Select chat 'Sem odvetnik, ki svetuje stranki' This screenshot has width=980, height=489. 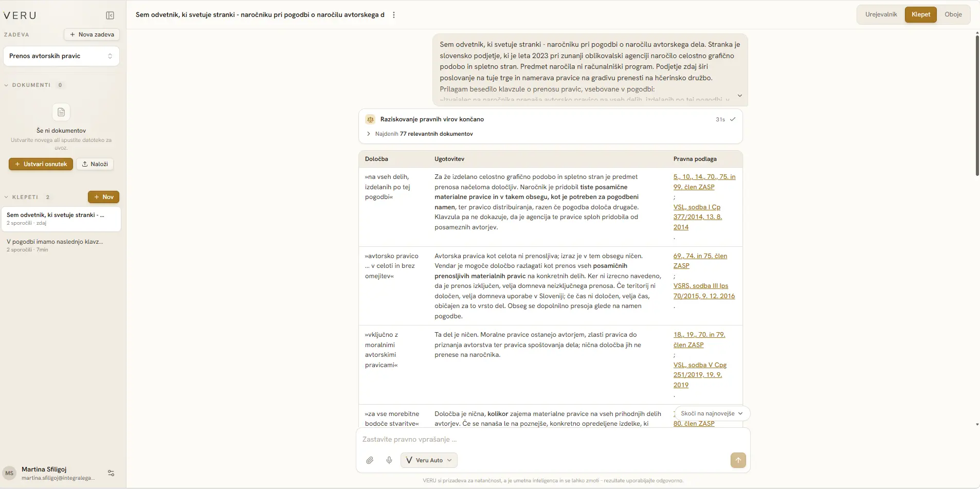click(x=61, y=219)
